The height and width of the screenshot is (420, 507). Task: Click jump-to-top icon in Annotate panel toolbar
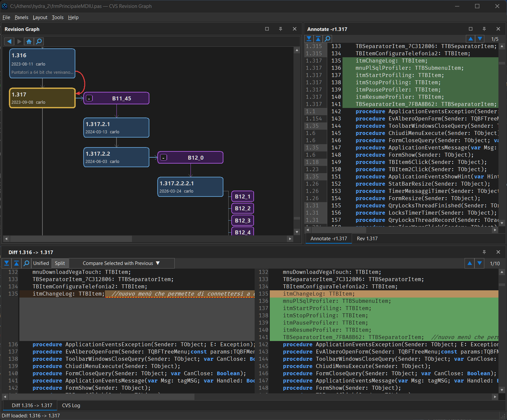point(318,39)
